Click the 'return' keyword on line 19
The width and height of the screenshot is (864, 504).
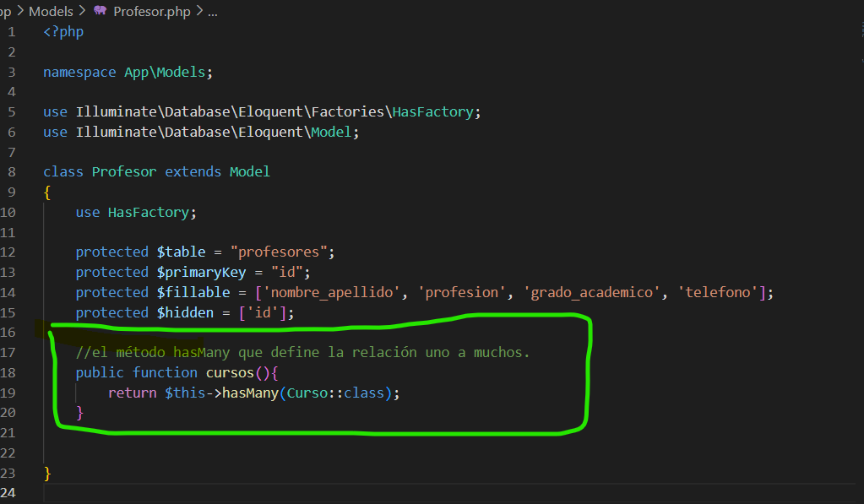click(x=133, y=393)
